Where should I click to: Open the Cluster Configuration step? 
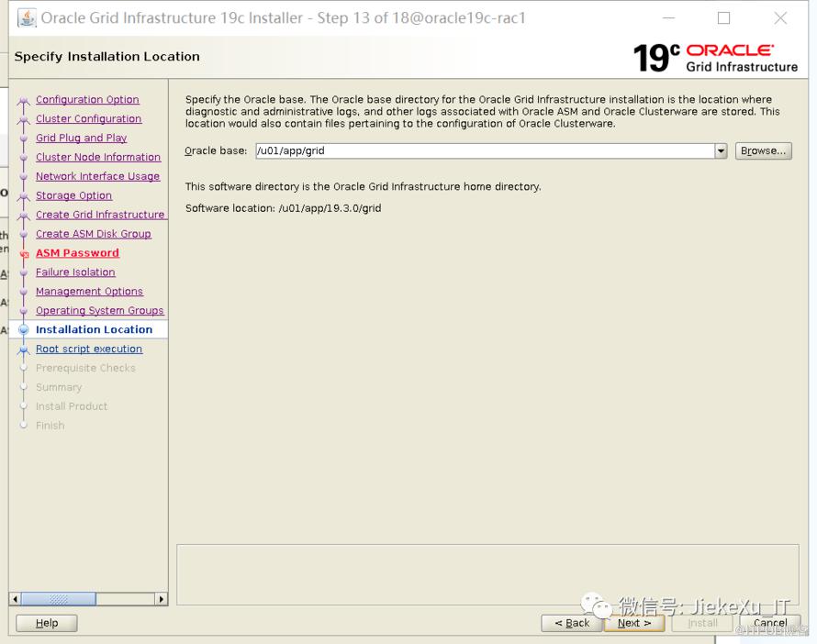88,119
